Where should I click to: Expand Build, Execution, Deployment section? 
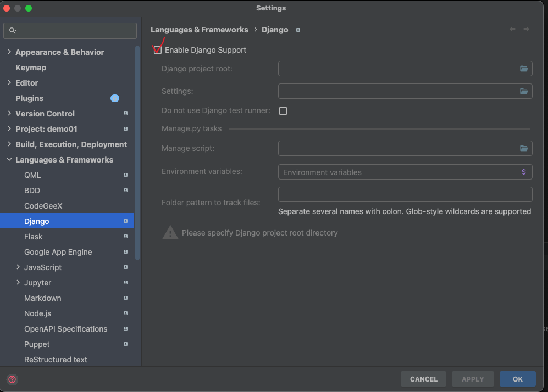point(9,144)
